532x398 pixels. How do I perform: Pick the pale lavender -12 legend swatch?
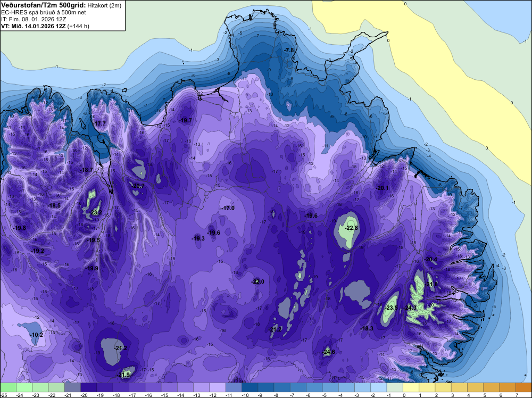click(218, 387)
